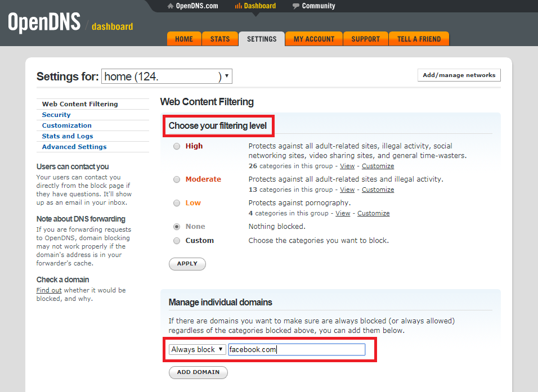Select the Moderate filtering level
Viewport: 538px width, 392px height.
(x=177, y=179)
